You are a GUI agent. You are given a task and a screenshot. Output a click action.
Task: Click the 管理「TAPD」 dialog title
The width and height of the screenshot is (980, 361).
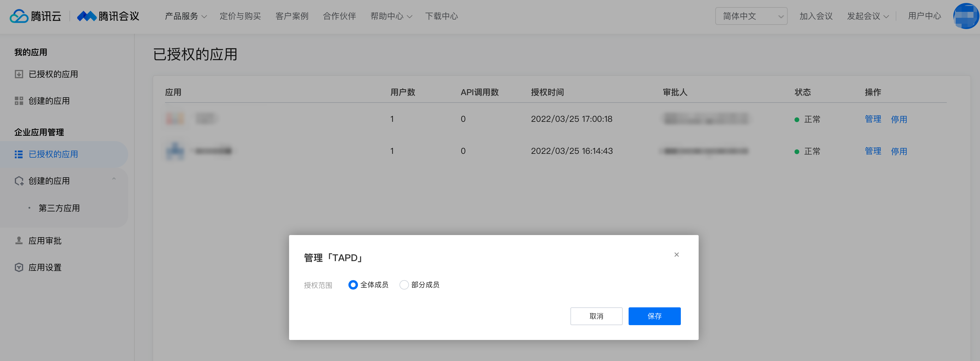coord(334,258)
